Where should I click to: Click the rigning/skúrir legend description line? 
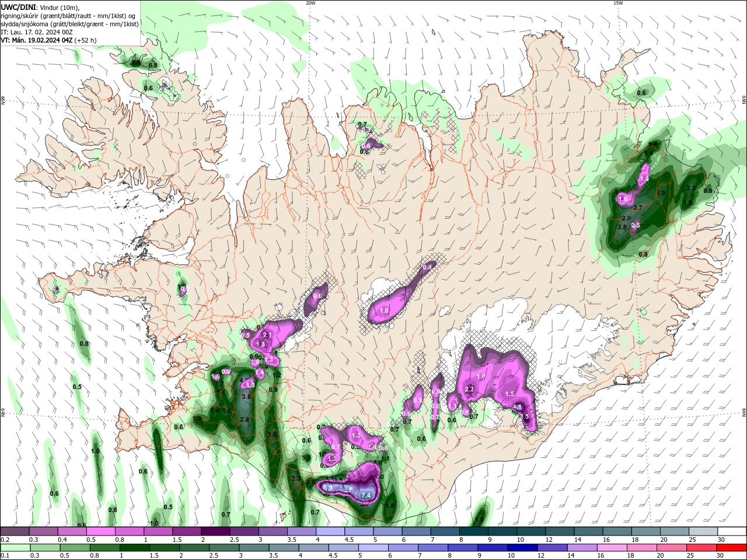68,16
